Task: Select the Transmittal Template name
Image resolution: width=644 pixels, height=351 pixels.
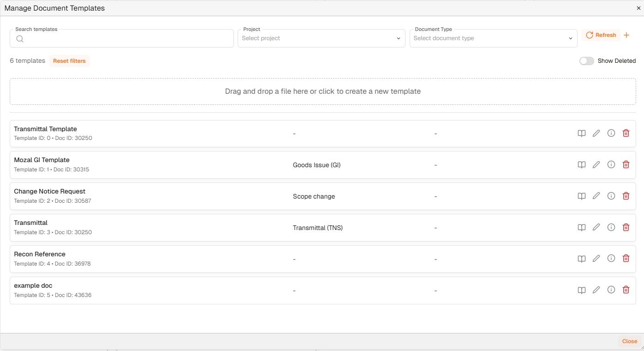Action: 45,129
